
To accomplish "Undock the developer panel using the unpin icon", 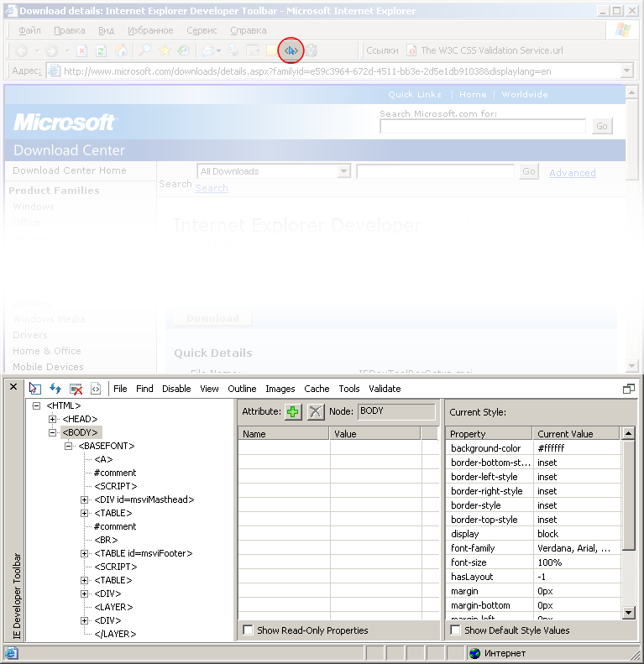I will 629,389.
